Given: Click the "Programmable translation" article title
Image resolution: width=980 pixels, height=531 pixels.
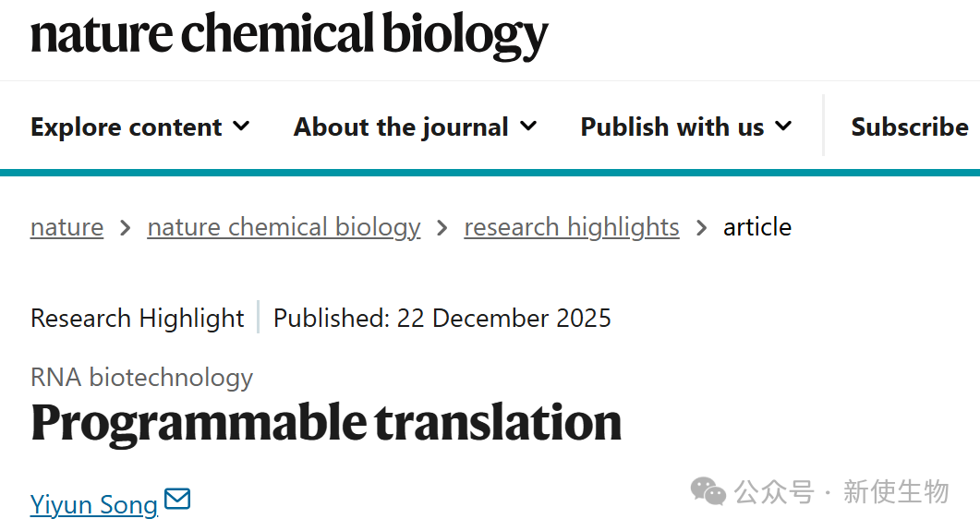Looking at the screenshot, I should click(x=326, y=422).
